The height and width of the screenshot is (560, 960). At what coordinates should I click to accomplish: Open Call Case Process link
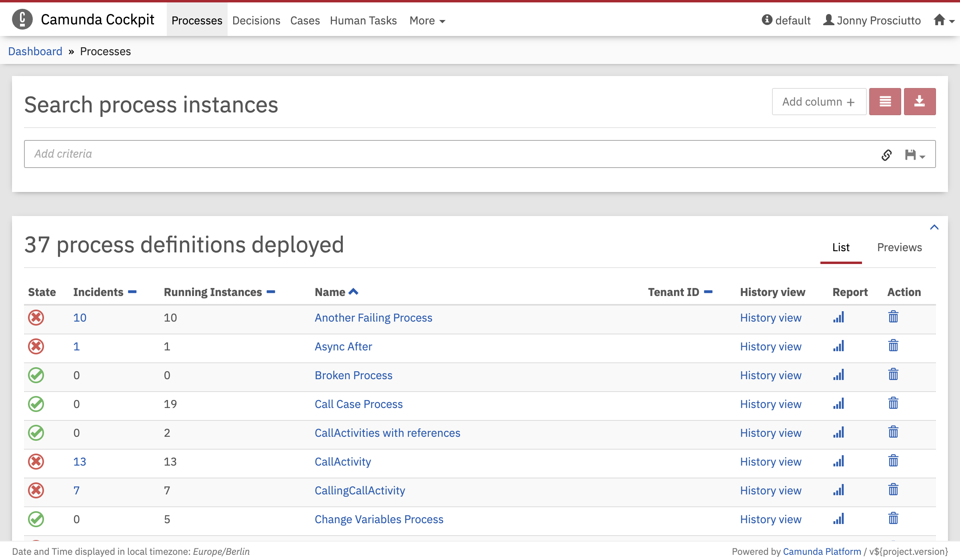click(x=358, y=404)
